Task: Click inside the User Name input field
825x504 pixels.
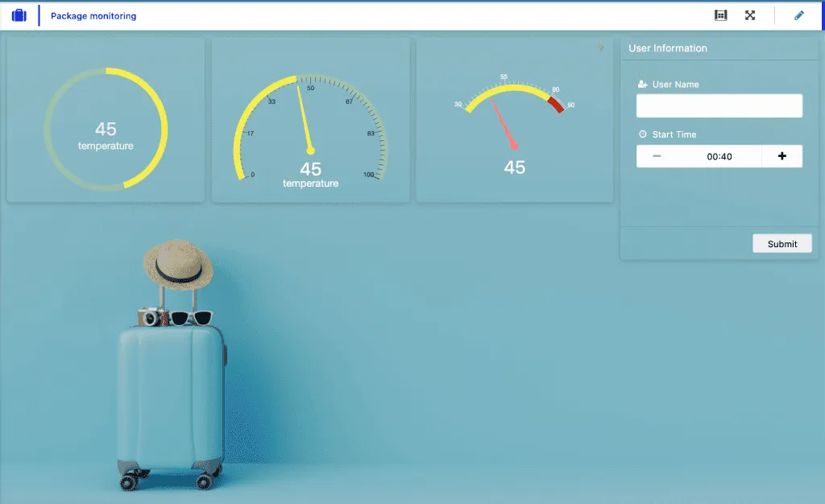Action: [719, 105]
